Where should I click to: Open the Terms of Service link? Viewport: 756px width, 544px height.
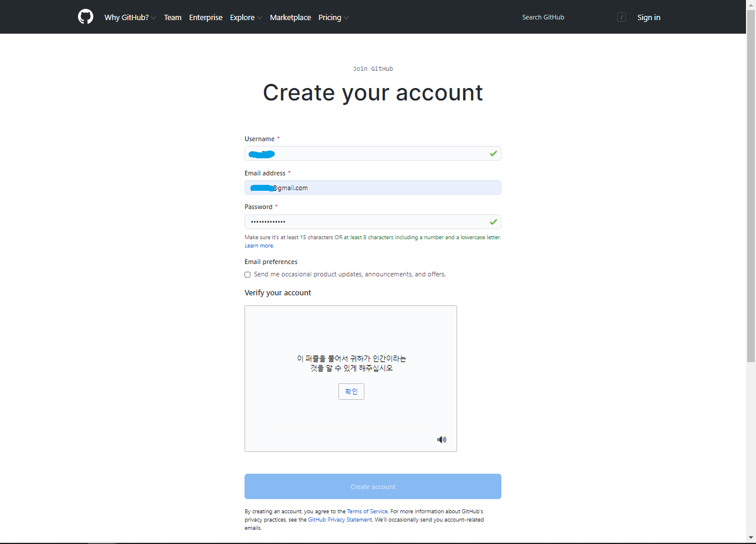point(367,512)
